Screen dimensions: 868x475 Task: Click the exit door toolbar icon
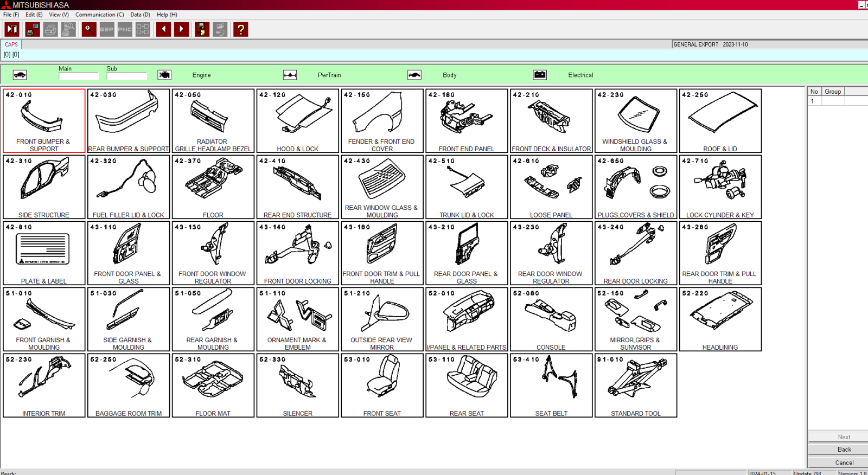[x=12, y=29]
